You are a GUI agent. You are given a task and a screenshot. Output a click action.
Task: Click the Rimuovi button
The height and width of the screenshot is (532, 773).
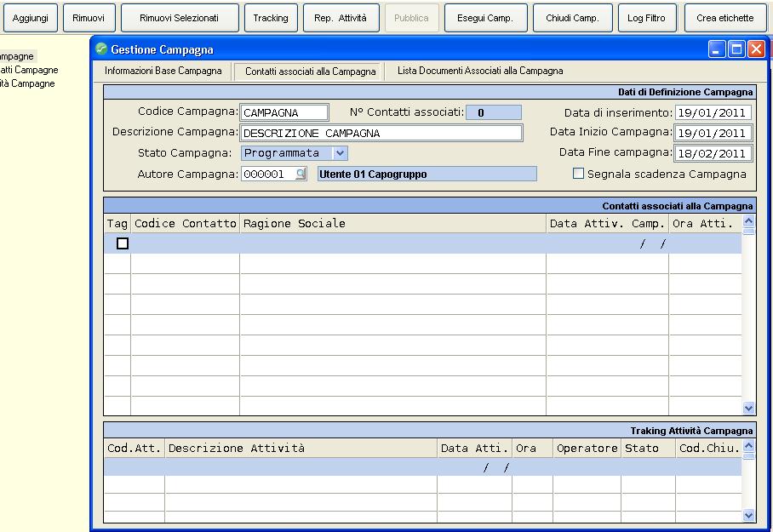click(89, 18)
